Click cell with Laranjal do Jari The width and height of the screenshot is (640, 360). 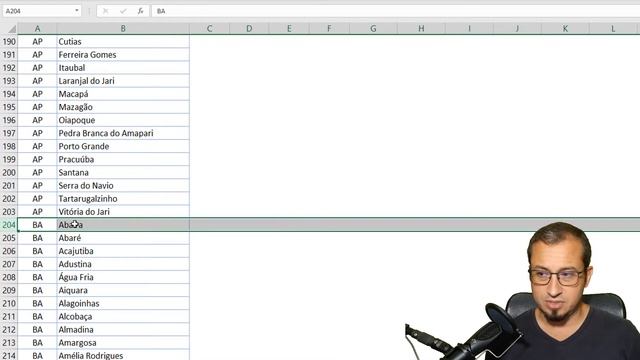123,81
